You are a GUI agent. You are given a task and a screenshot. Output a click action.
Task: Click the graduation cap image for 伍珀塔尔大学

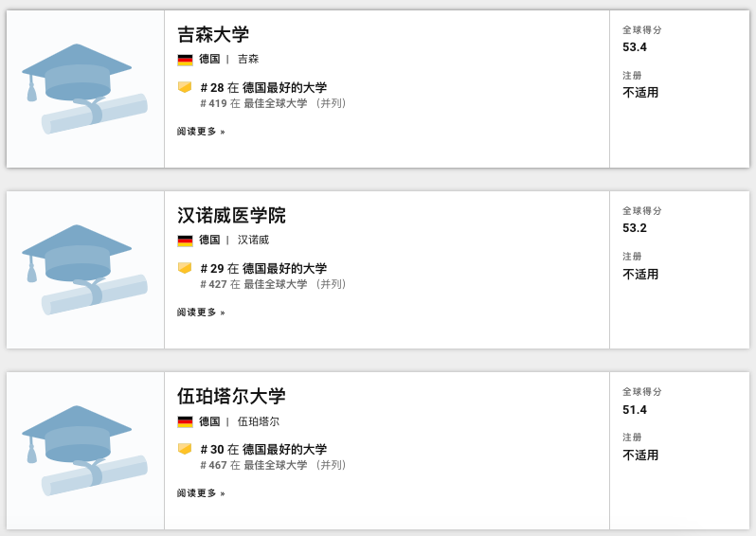point(84,450)
